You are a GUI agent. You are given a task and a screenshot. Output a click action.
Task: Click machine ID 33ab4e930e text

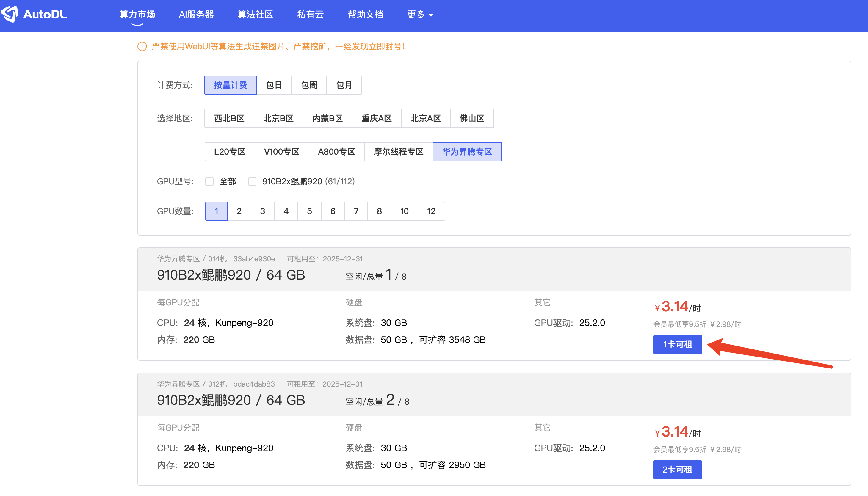[254, 259]
